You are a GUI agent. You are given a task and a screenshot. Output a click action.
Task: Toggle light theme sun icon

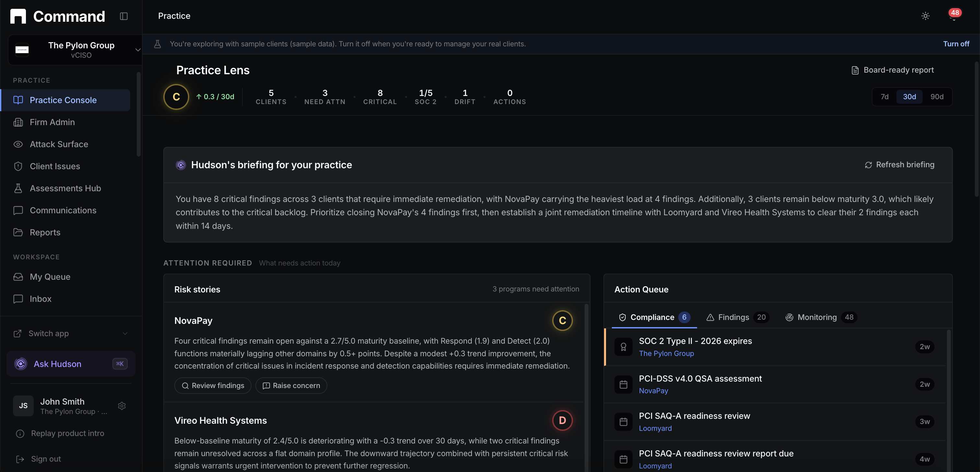(x=925, y=16)
